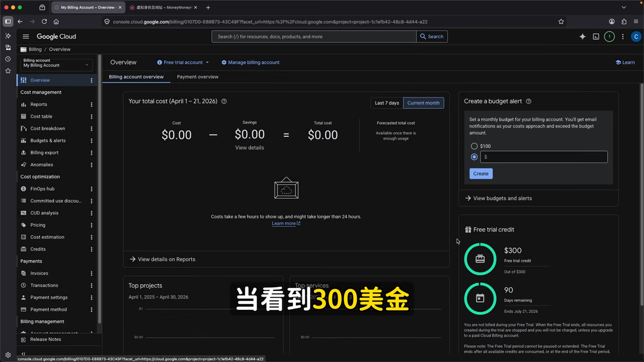Follow the Learn more link
Viewport: 644px width, 362px height.
click(286, 224)
